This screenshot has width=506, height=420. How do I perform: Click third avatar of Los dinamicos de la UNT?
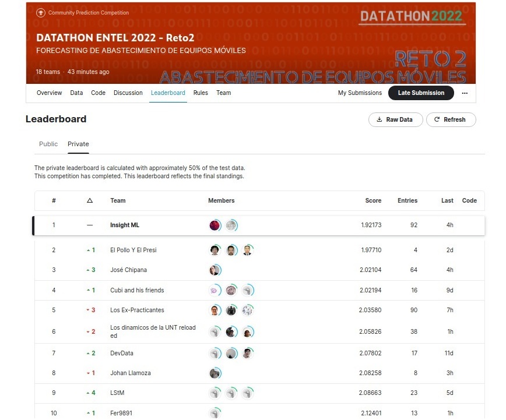(x=248, y=332)
